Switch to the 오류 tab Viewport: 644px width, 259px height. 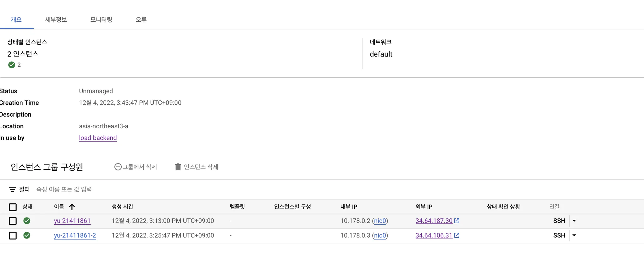coord(141,19)
